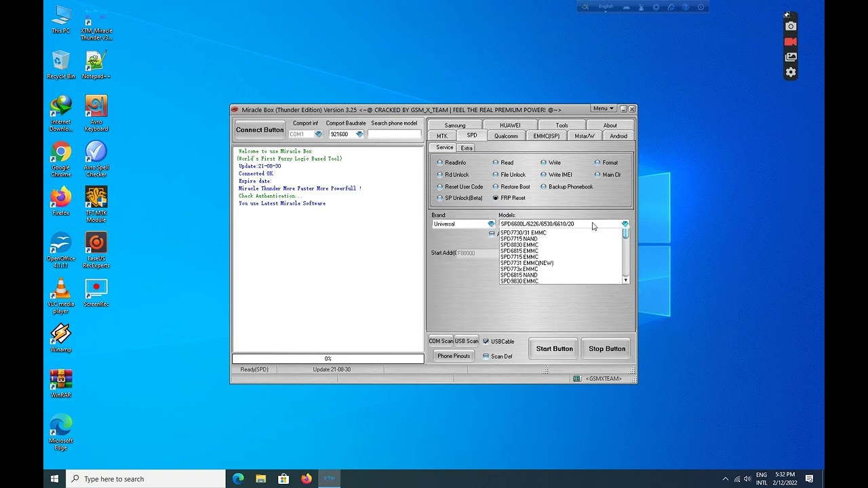868x488 pixels.
Task: Click the Avro toolbar settings gear
Action: point(656,7)
